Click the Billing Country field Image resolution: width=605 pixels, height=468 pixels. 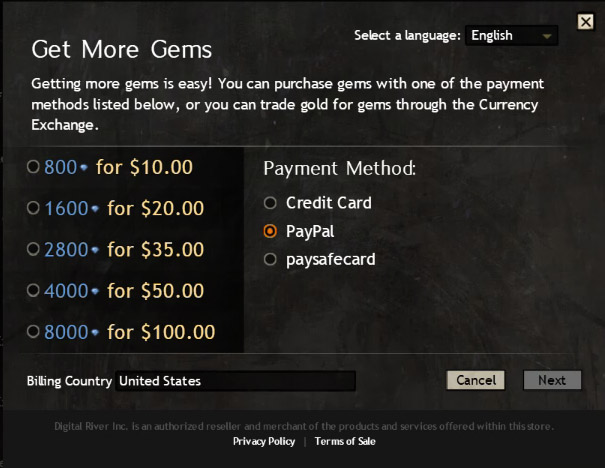pos(235,381)
